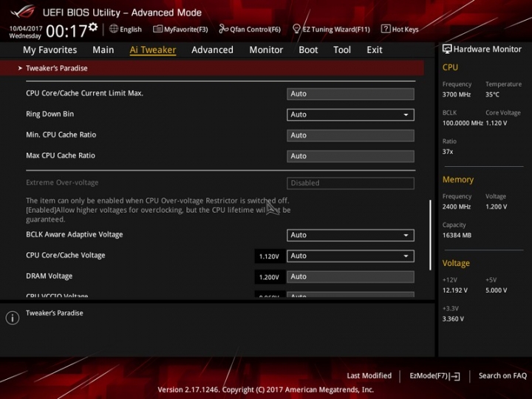Open the Ring Down Bin dropdown
The height and width of the screenshot is (399, 532).
click(350, 115)
